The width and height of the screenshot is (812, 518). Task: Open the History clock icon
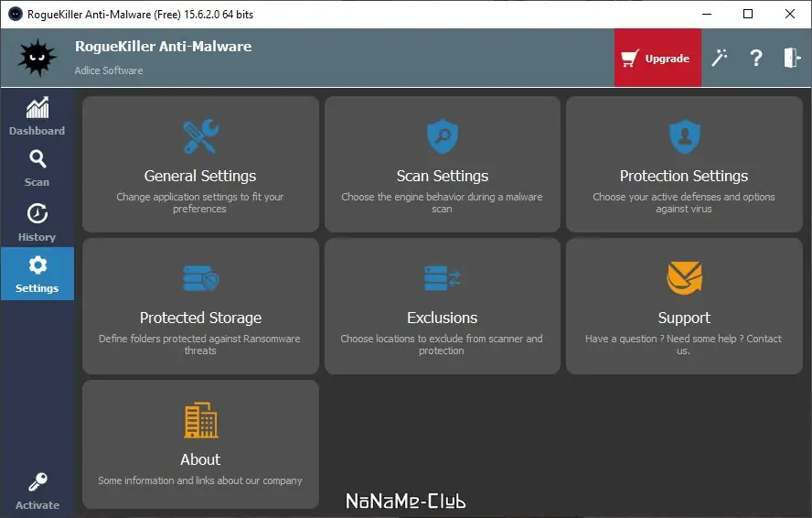37,213
